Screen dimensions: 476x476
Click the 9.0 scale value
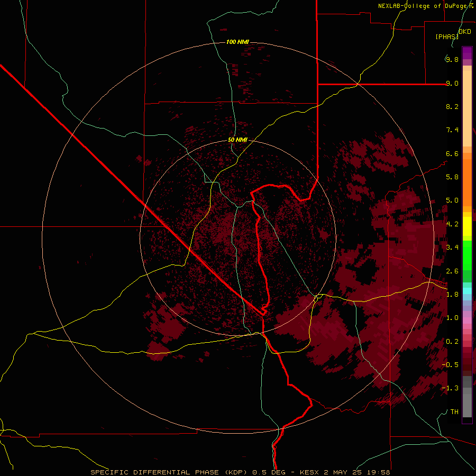(x=452, y=83)
